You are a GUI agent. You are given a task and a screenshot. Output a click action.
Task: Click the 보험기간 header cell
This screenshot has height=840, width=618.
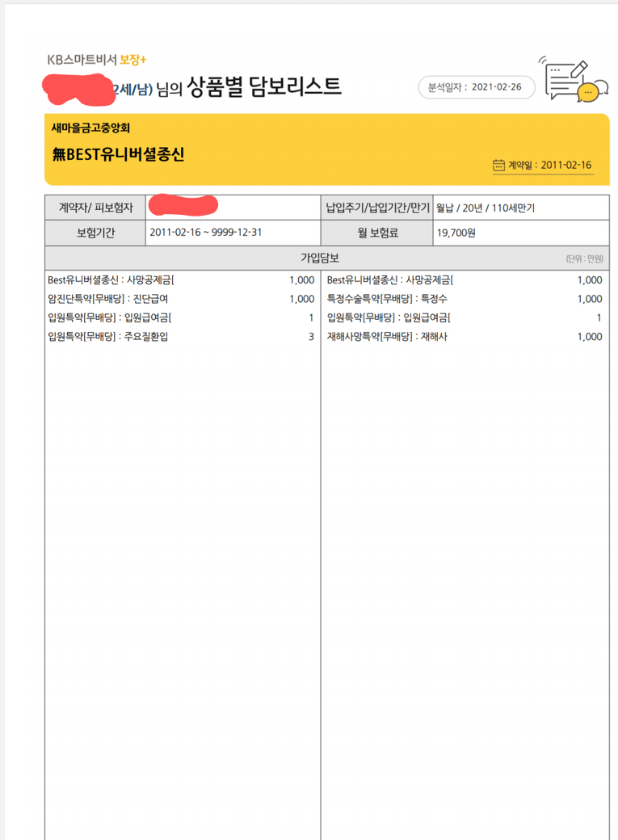[x=95, y=233]
